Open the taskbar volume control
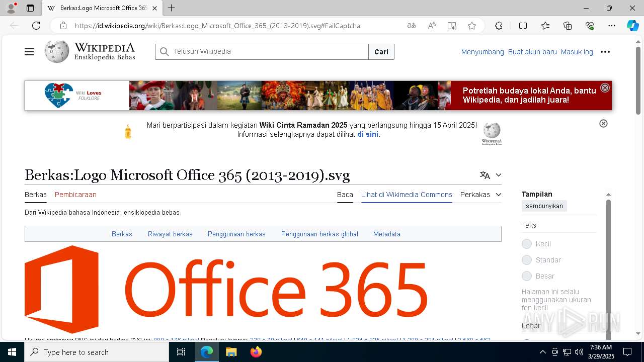Image resolution: width=644 pixels, height=362 pixels. (579, 352)
